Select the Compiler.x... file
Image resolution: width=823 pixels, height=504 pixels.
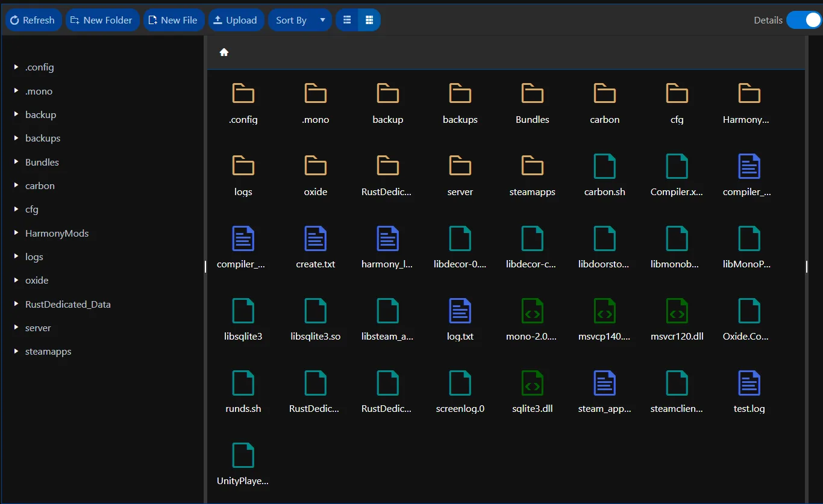pos(677,166)
